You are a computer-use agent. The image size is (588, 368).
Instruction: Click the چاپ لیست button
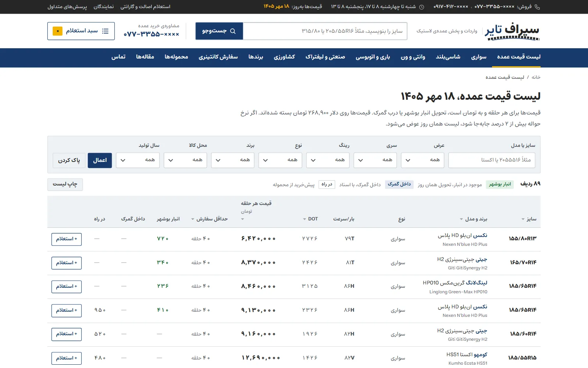pyautogui.click(x=65, y=184)
